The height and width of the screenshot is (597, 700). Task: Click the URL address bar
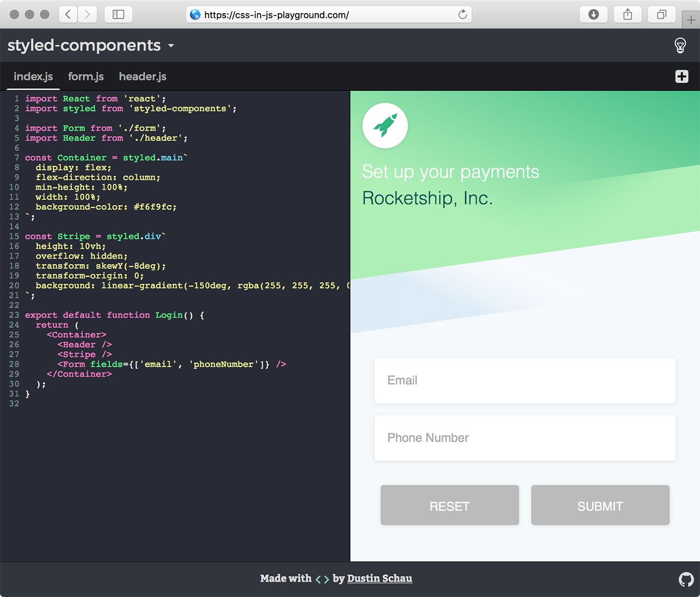pos(329,15)
